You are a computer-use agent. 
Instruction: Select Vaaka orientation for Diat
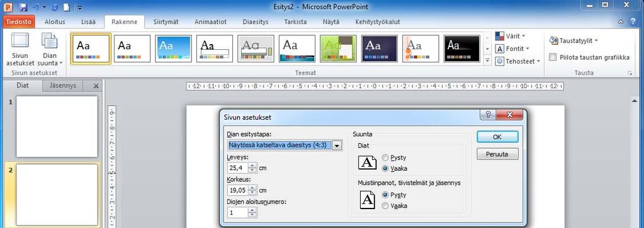394,168
